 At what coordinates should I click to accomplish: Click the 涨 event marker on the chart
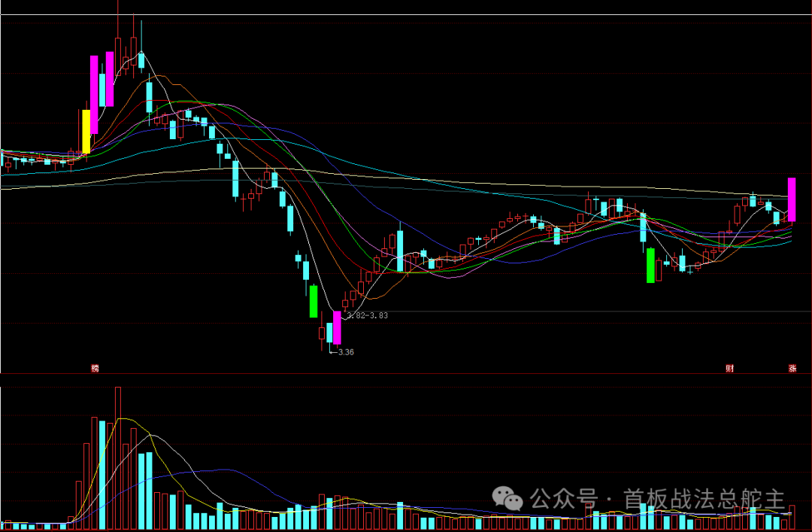pyautogui.click(x=792, y=368)
